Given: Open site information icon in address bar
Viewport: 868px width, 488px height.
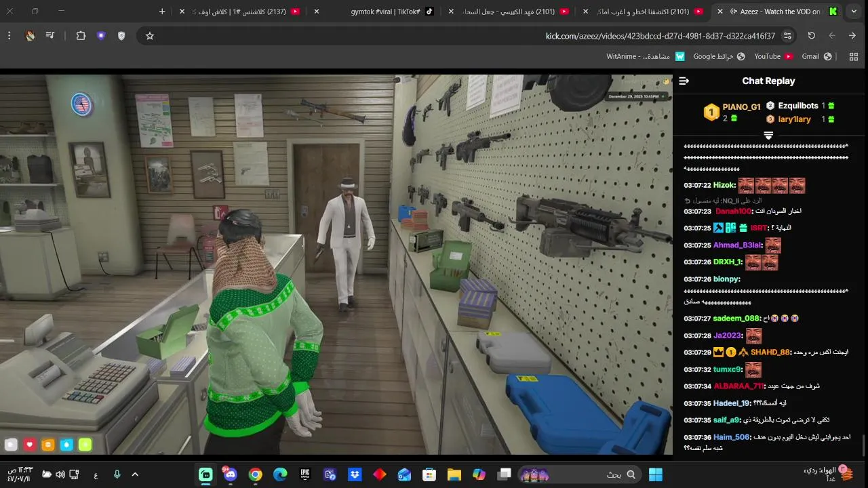Looking at the screenshot, I should pyautogui.click(x=787, y=36).
